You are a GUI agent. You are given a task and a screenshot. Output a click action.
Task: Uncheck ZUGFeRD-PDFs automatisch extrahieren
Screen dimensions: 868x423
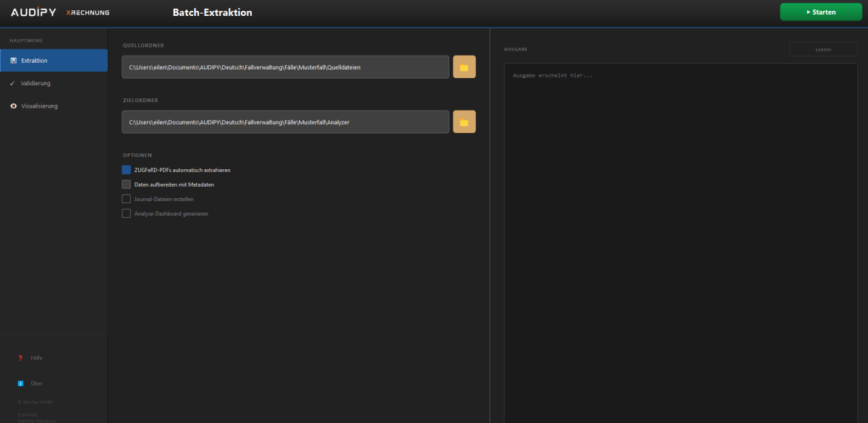(127, 170)
